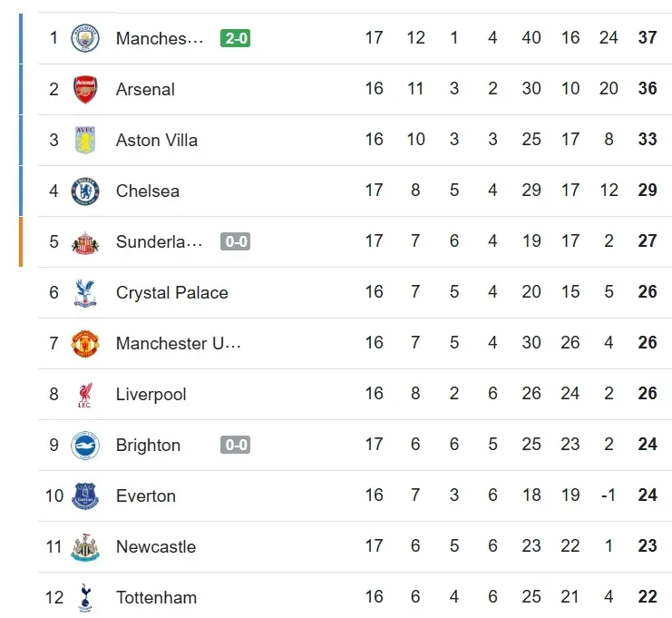Click the Aston Villa club crest
This screenshot has width=672, height=618.
click(x=85, y=140)
